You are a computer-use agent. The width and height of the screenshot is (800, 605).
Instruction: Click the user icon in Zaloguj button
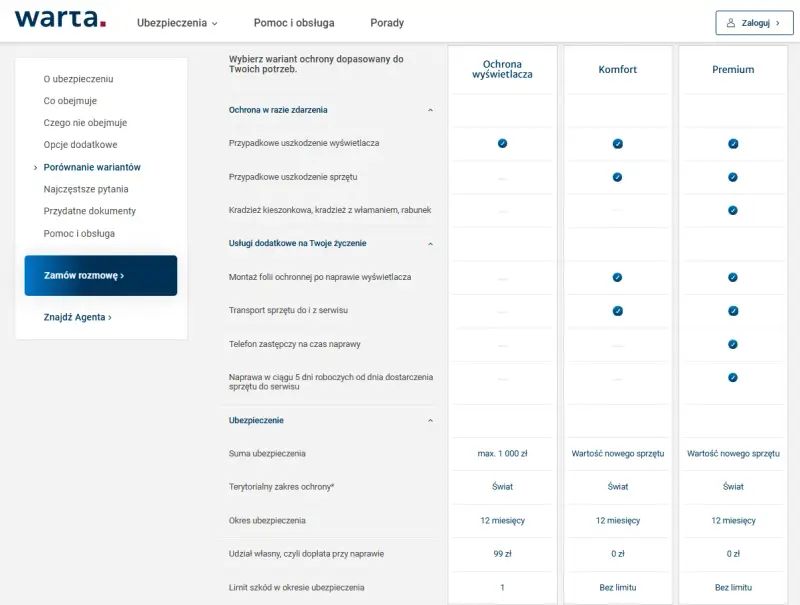coord(731,23)
